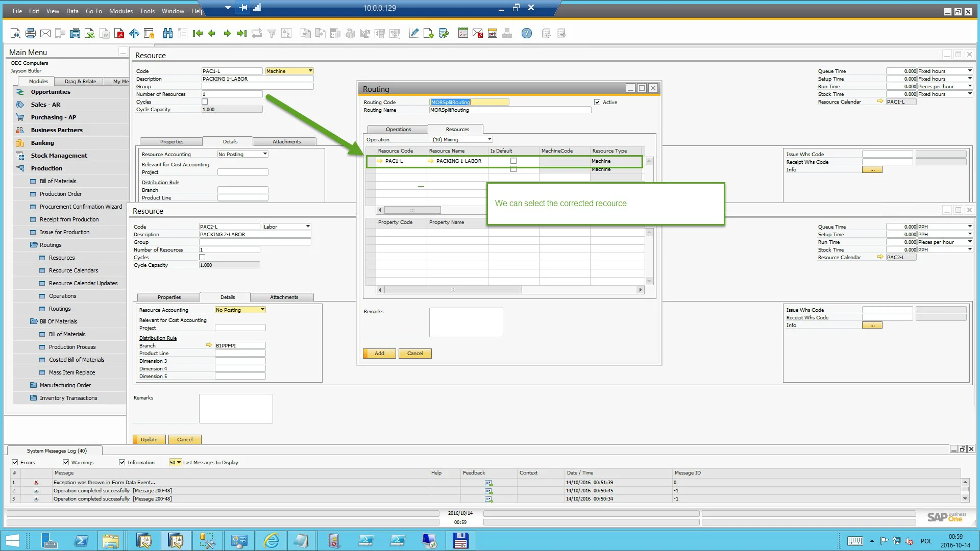Uncheck Warnings filter in messages log
The width and height of the screenshot is (980, 551).
tap(66, 462)
